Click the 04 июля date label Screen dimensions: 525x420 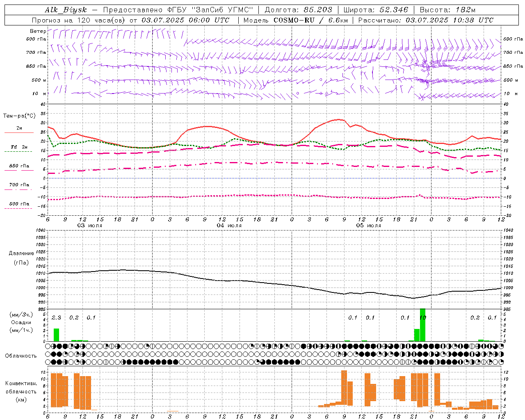click(229, 226)
